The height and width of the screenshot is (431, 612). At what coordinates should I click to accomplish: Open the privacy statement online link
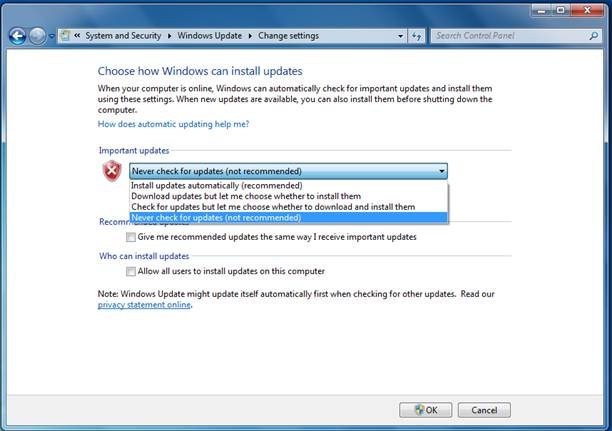[144, 305]
